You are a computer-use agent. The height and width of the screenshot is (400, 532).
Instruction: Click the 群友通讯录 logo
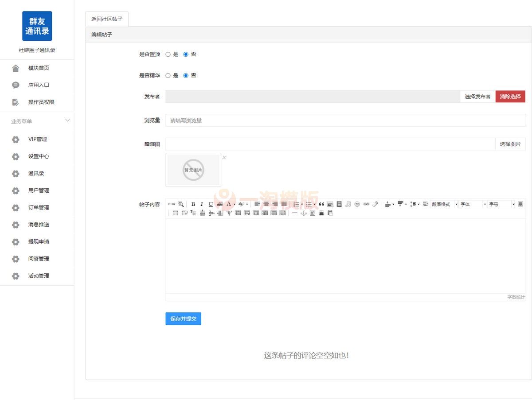tap(37, 26)
